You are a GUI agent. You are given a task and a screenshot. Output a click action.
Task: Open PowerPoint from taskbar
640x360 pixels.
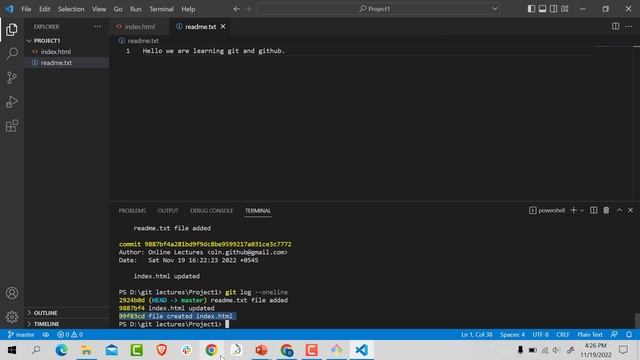coord(261,350)
